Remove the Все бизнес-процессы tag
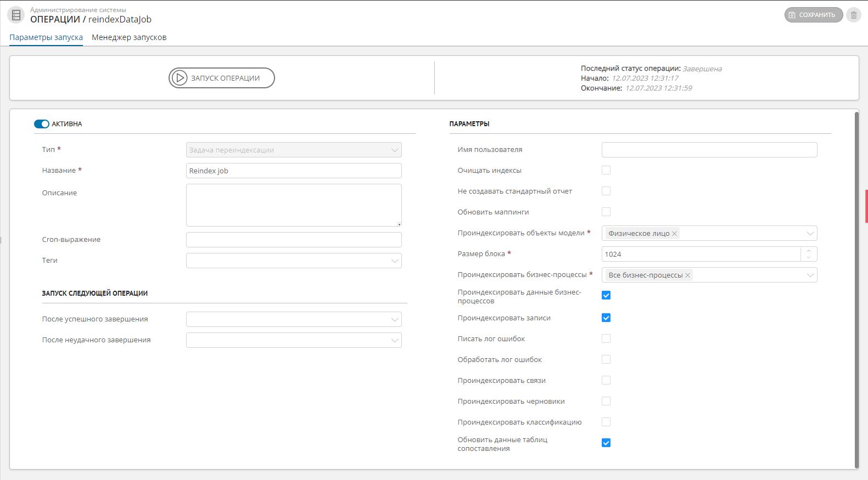 [687, 275]
